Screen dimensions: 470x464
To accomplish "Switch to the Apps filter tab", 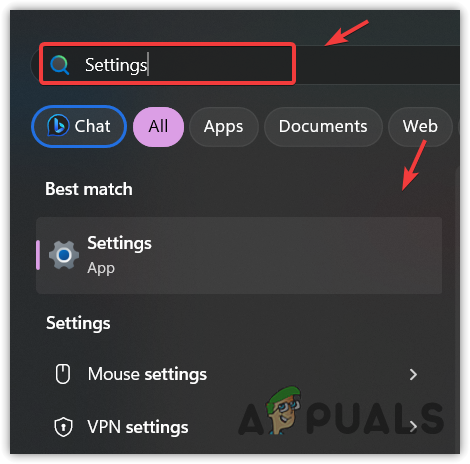I will [224, 127].
